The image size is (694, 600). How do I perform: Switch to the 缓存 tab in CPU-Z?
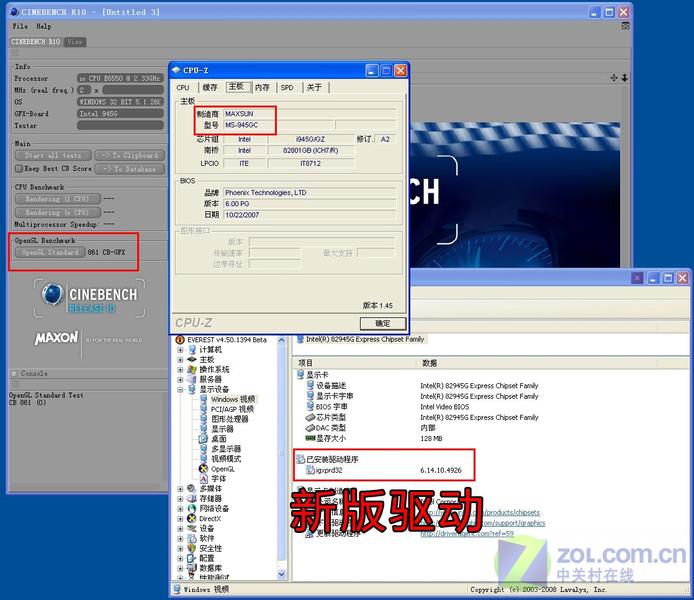click(210, 88)
